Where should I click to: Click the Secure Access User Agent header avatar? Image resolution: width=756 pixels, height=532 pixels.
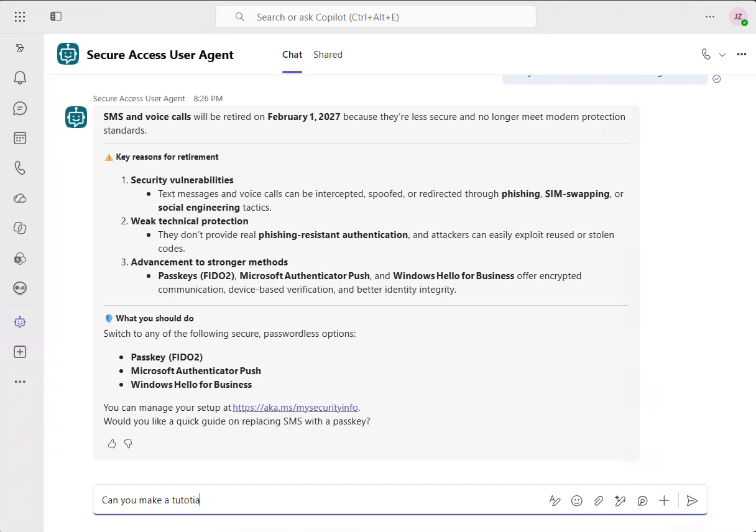(68, 54)
